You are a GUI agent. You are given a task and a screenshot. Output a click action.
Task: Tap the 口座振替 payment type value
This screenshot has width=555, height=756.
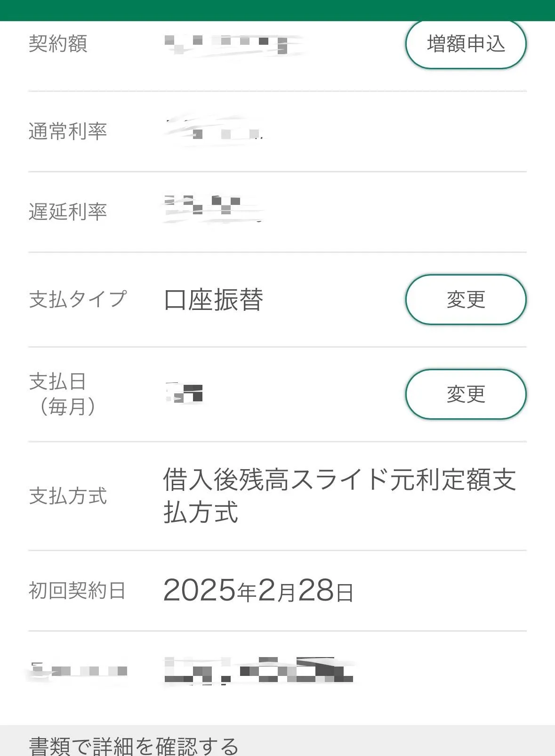tap(213, 300)
